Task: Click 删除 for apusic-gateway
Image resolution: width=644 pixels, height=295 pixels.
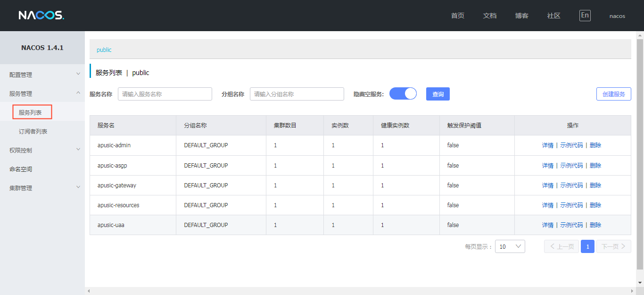Action: (595, 185)
